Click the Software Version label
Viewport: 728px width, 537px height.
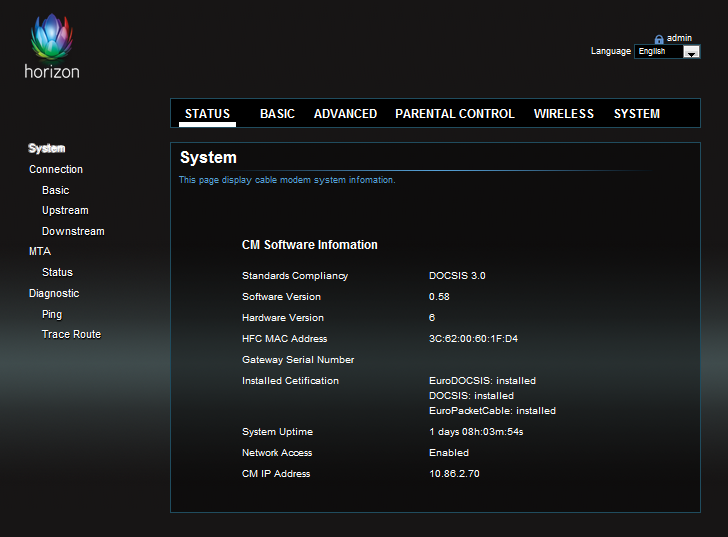click(x=281, y=297)
